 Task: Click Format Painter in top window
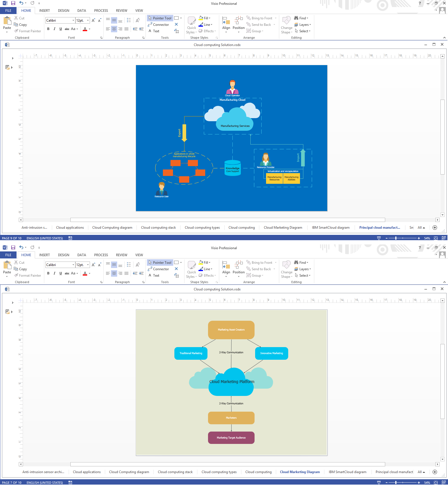(x=27, y=31)
